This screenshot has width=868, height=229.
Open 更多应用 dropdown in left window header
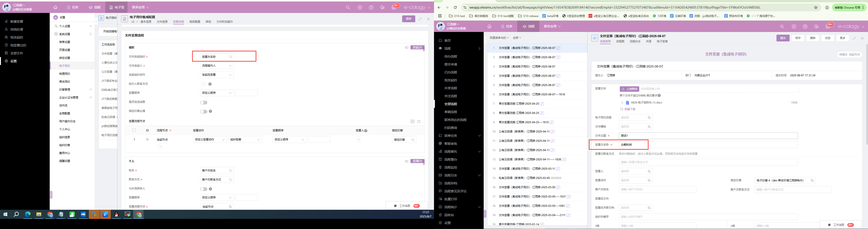140,7
